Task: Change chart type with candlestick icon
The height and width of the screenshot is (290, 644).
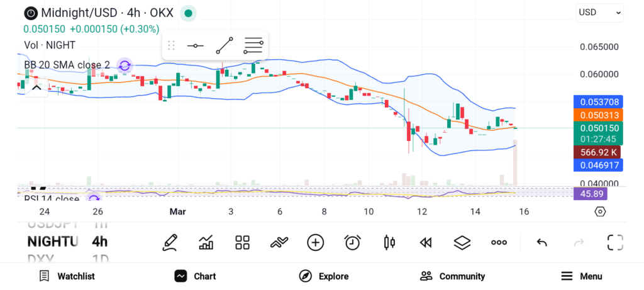Action: point(389,242)
